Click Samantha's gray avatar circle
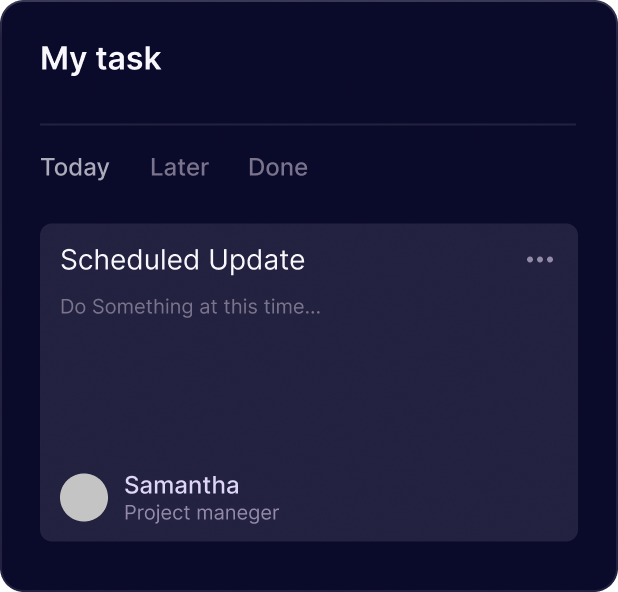Image resolution: width=618 pixels, height=592 pixels. click(84, 497)
